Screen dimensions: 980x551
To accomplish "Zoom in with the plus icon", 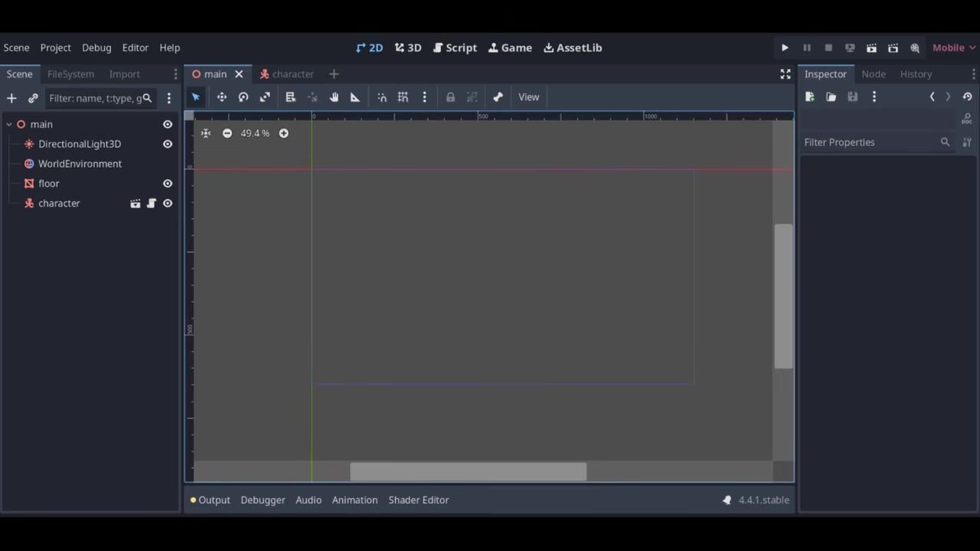I will click(x=283, y=133).
